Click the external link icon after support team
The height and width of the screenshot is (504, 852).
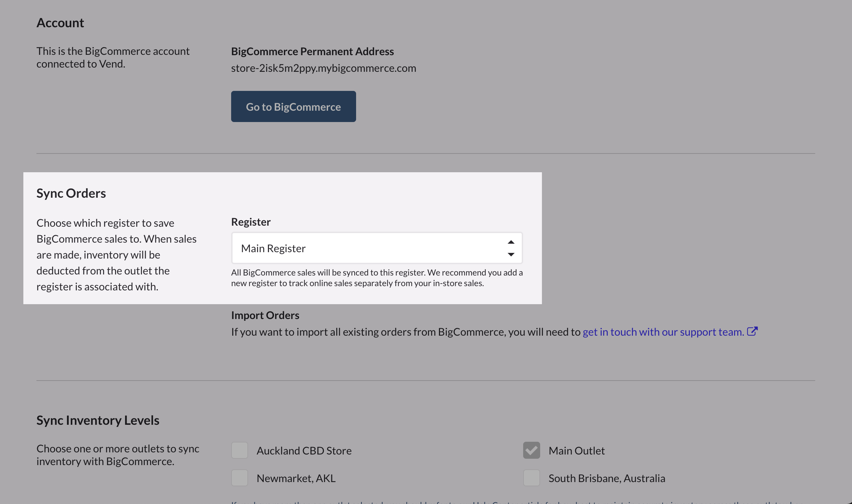[752, 331]
